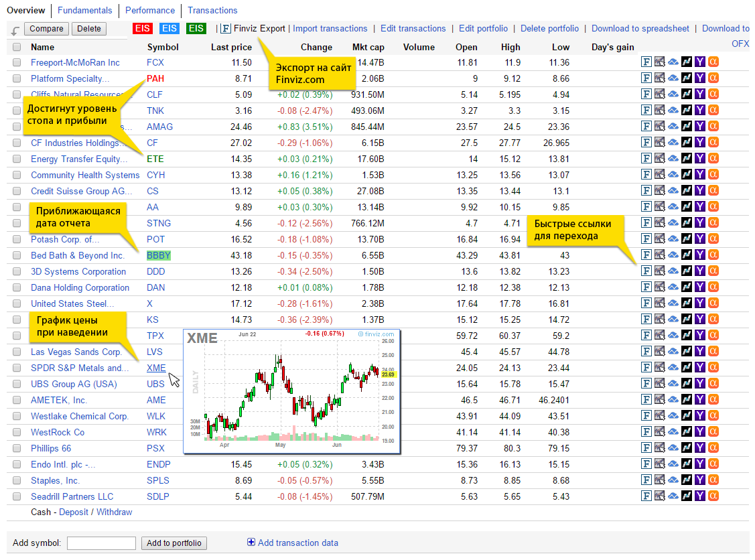This screenshot has width=755, height=560.
Task: Open Edit portfolio link
Action: pos(483,28)
